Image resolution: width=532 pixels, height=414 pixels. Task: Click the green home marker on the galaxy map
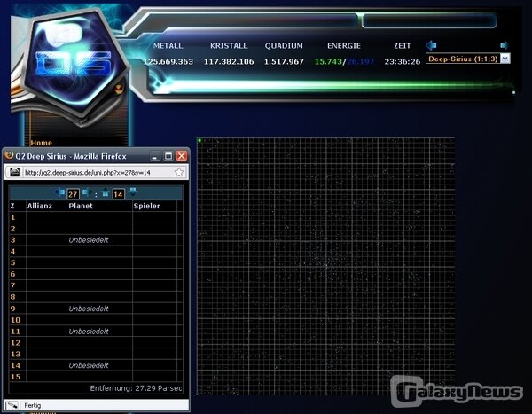199,140
